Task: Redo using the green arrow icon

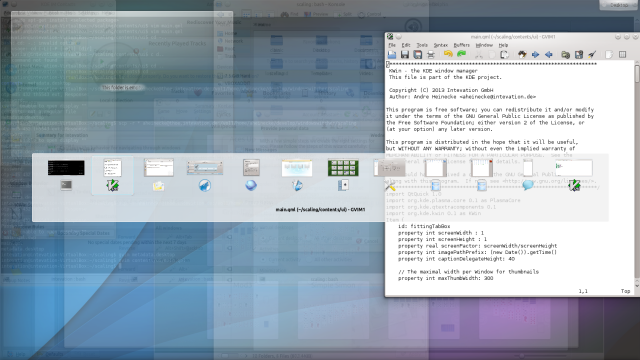Action: (x=462, y=54)
